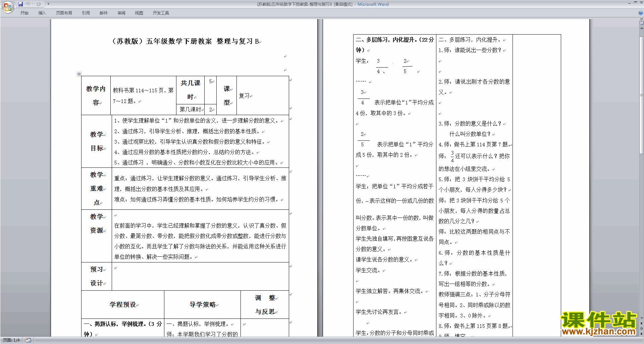This screenshot has height=344, width=644.
Task: Open the Select Browse Object button
Action: 642,328
